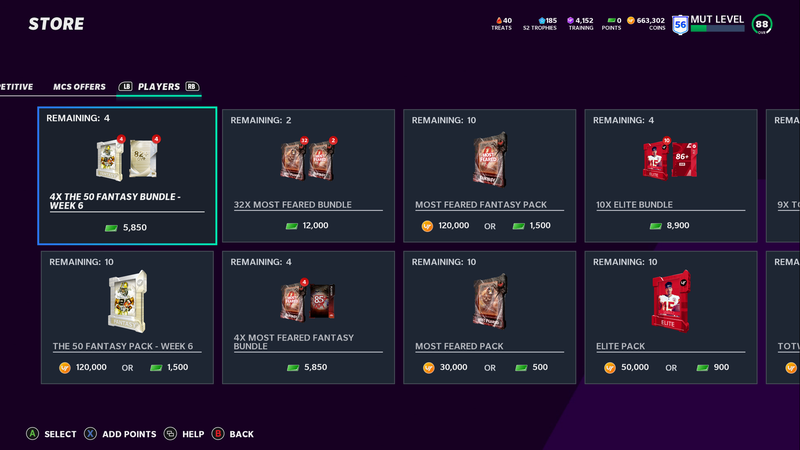The image size is (800, 450).
Task: Open the Competitive tab
Action: [16, 87]
